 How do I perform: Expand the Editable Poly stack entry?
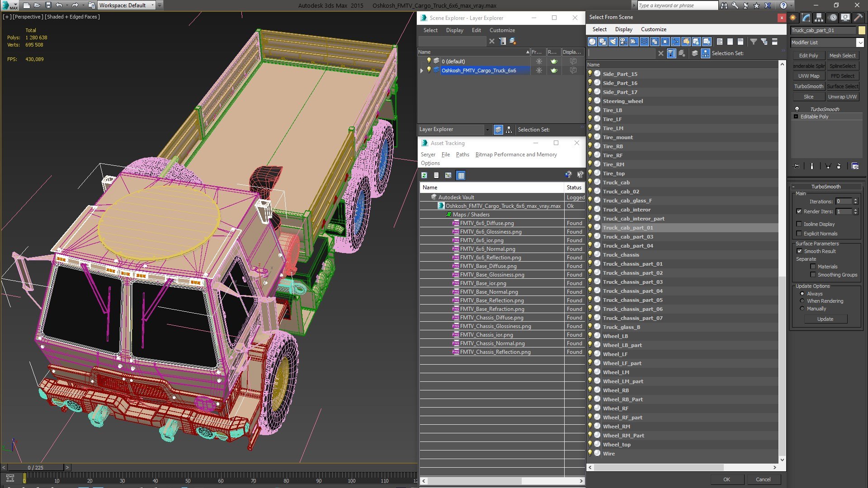pyautogui.click(x=796, y=117)
